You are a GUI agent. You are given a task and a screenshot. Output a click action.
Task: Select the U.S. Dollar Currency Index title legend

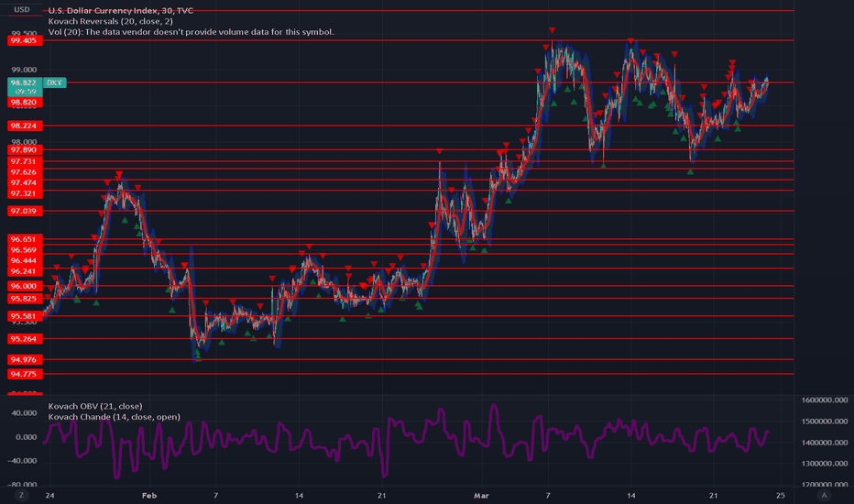[120, 10]
